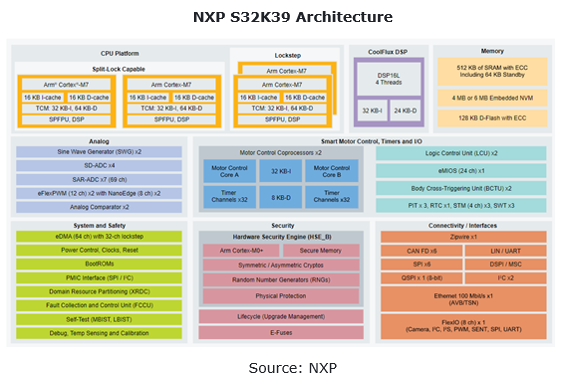This screenshot has height=382, width=565.
Task: Select the Motor Control Core A box
Action: [x=230, y=171]
